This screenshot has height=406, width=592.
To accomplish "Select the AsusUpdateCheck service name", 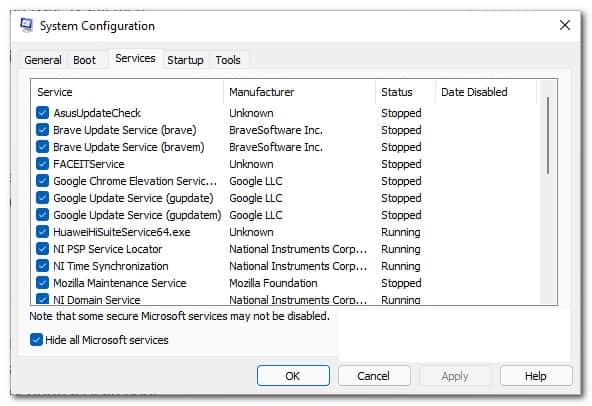I will tap(97, 113).
